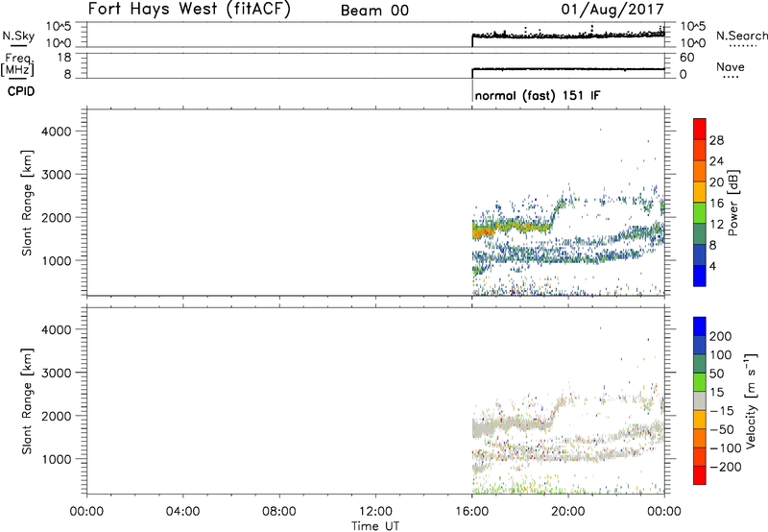Click the 'N.Search' legend label
This screenshot has height=532, width=768.
click(x=742, y=36)
